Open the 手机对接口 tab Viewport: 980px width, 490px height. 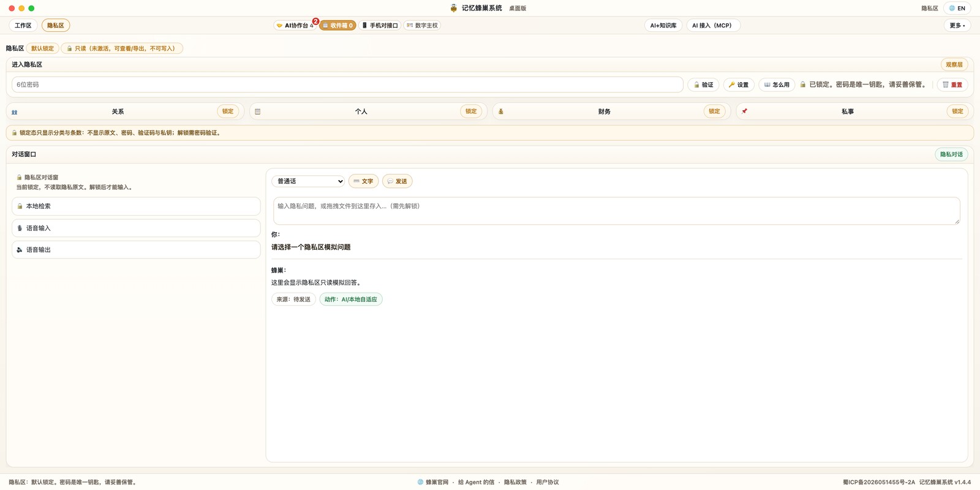[380, 26]
